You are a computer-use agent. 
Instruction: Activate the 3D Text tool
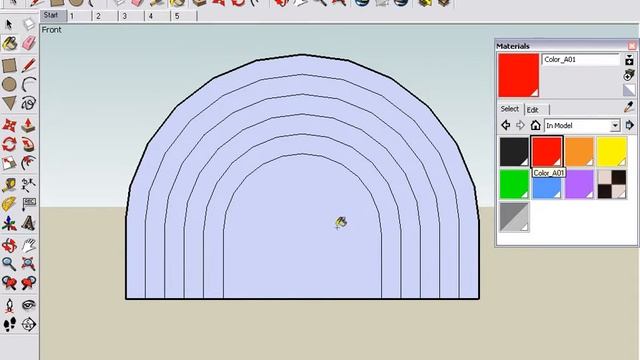coord(28,223)
